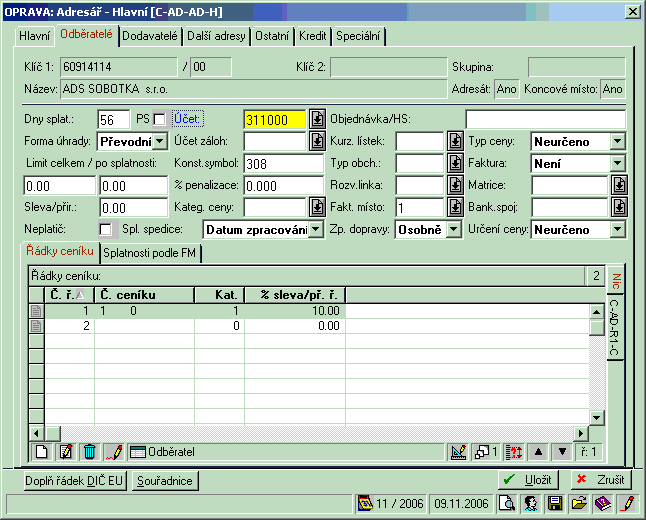Click the copy windows icon labeled 1
This screenshot has width=646, height=520.
click(x=486, y=452)
